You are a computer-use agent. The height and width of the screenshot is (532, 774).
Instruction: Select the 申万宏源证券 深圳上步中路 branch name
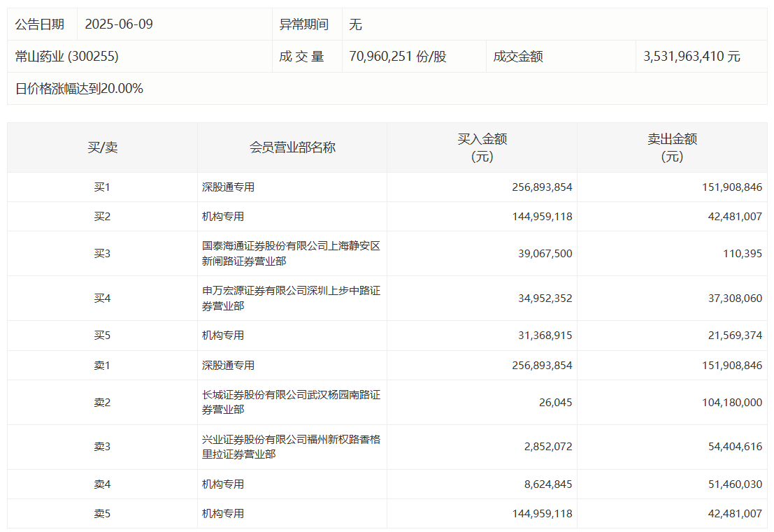point(291,299)
